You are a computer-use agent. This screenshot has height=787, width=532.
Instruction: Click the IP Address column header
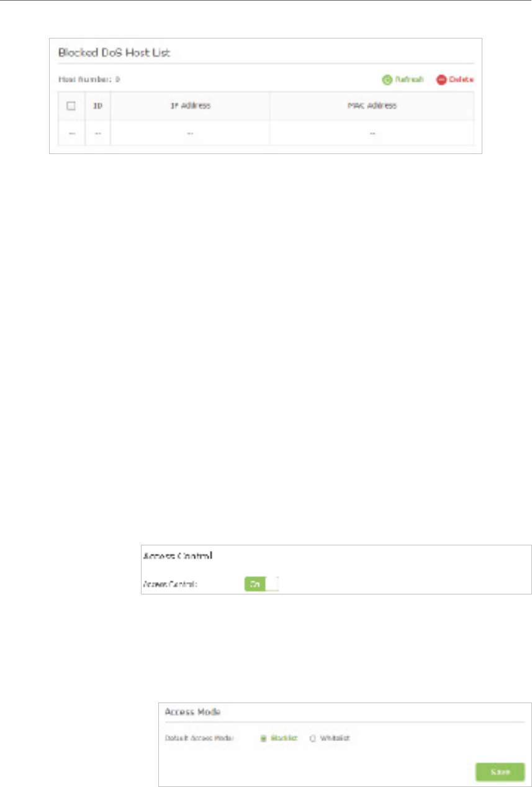(190, 106)
